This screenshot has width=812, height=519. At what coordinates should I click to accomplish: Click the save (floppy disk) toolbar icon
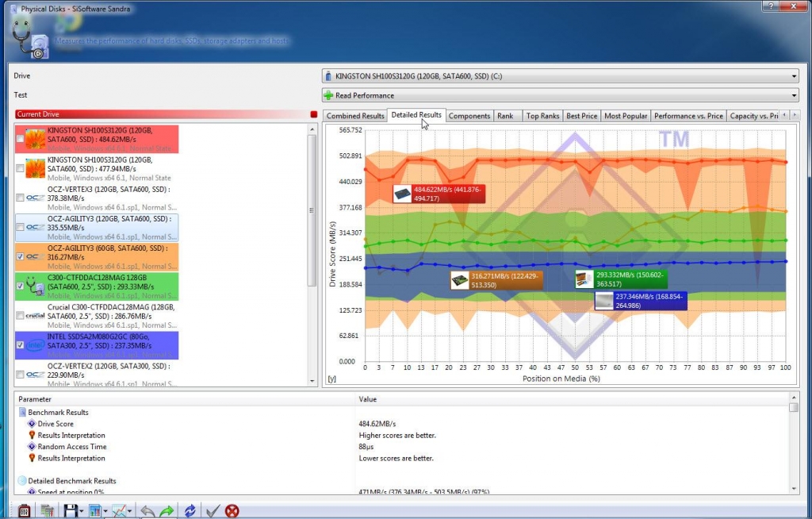click(71, 511)
